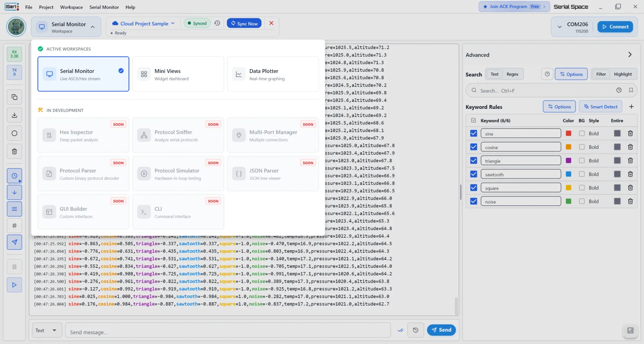Delete the sine keyword rule

[630, 134]
